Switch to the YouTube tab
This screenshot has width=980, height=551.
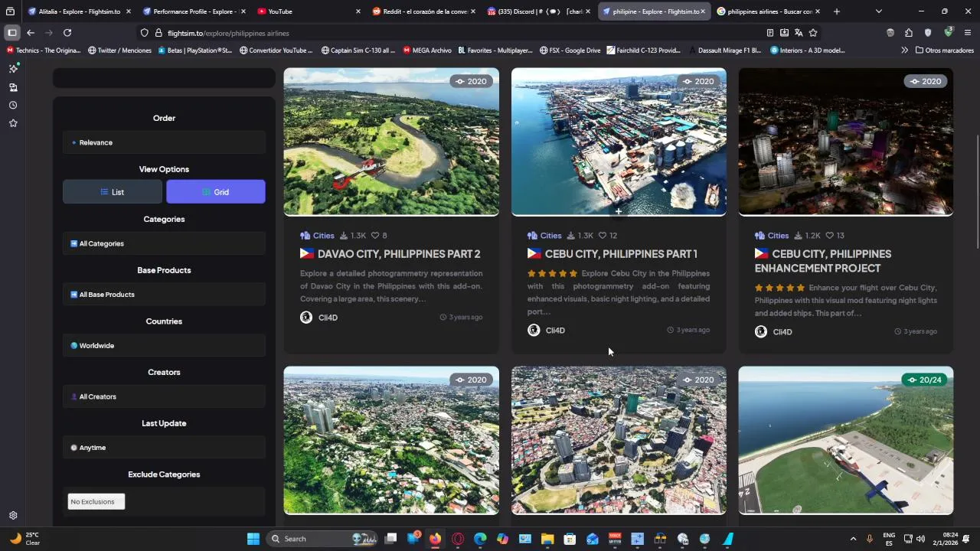click(309, 11)
